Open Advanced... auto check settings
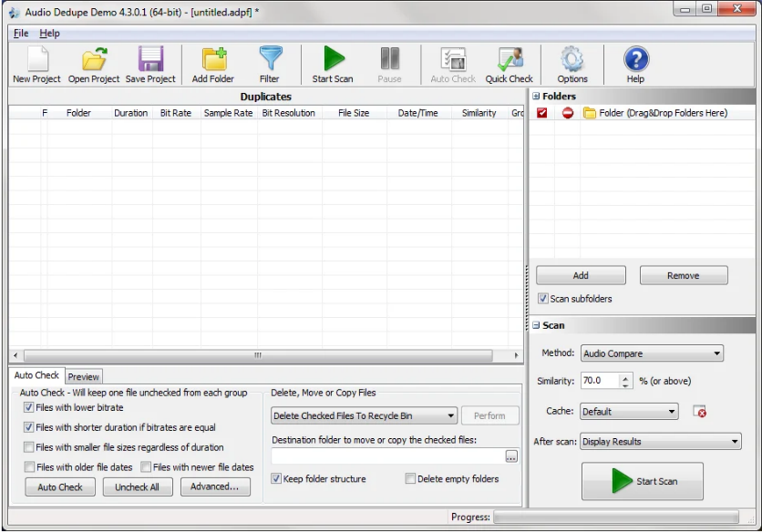The height and width of the screenshot is (532, 762). pos(215,486)
